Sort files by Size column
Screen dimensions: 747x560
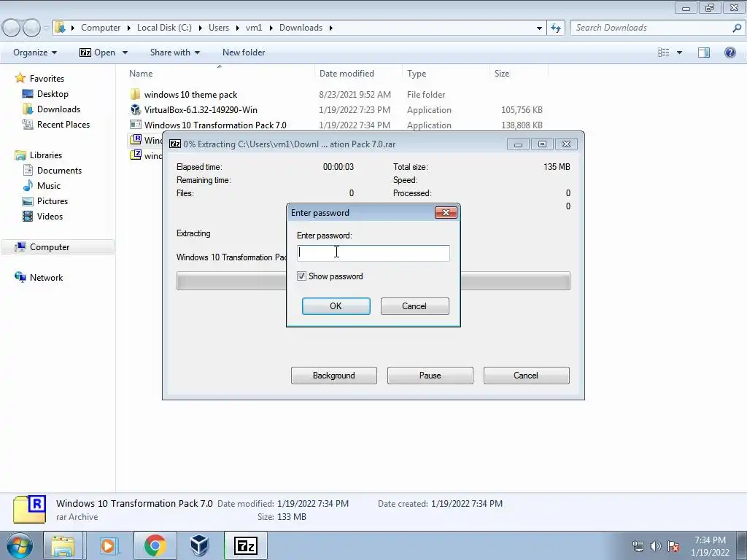pos(502,74)
